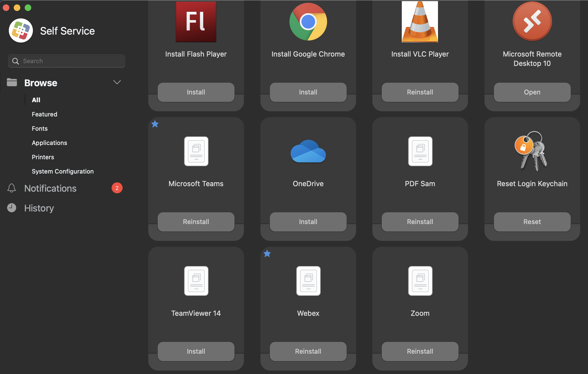Viewport: 588px width, 374px height.
Task: Click the VLC traffic cone icon
Action: tap(420, 22)
